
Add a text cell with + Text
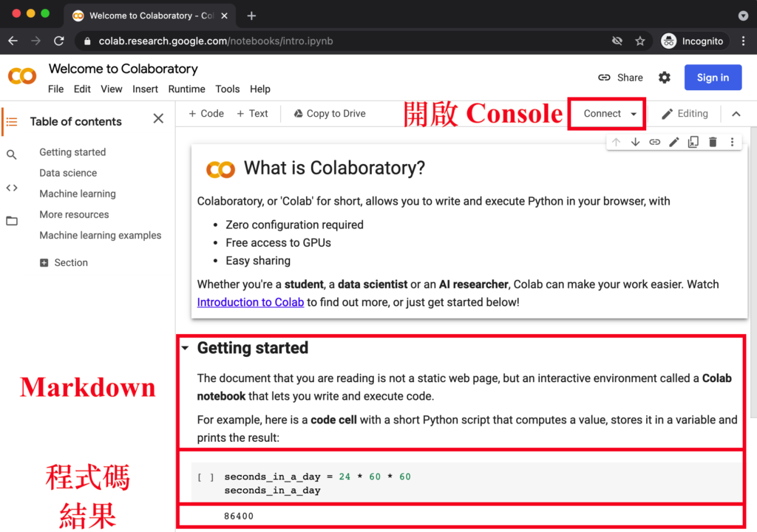click(252, 113)
